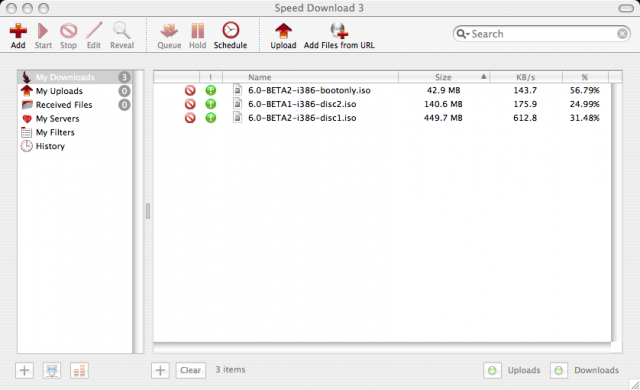Click Add Files from URL icon

point(339,31)
